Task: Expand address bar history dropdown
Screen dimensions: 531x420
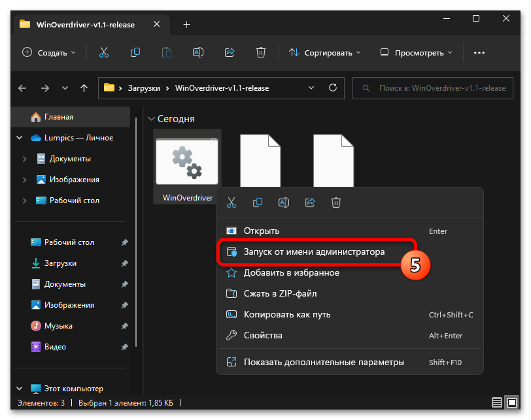Action: point(311,88)
